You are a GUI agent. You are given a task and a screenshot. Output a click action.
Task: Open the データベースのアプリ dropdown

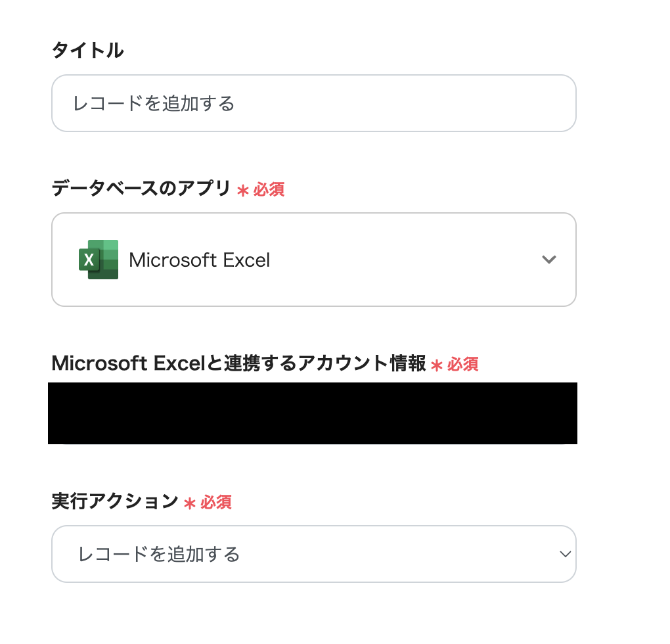coord(313,260)
